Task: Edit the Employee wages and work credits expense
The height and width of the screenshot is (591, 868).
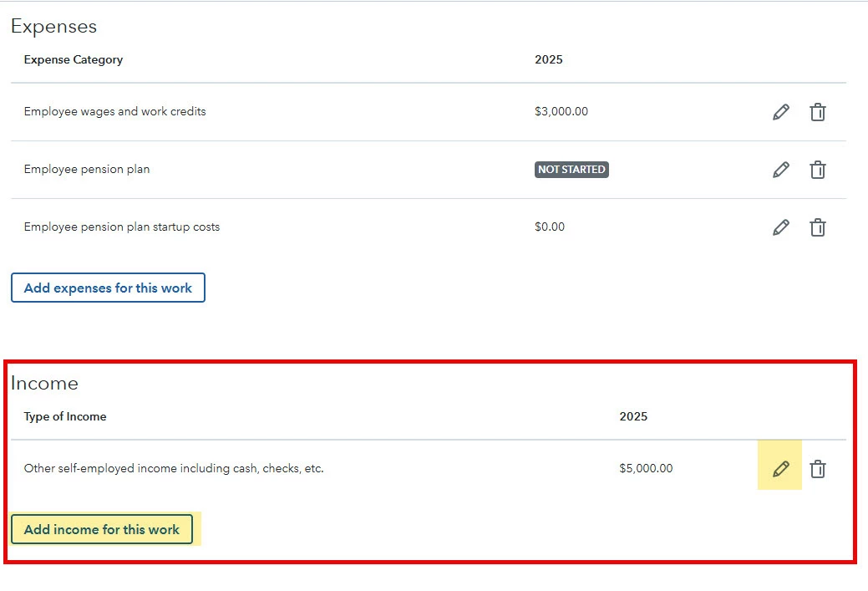Action: tap(780, 112)
